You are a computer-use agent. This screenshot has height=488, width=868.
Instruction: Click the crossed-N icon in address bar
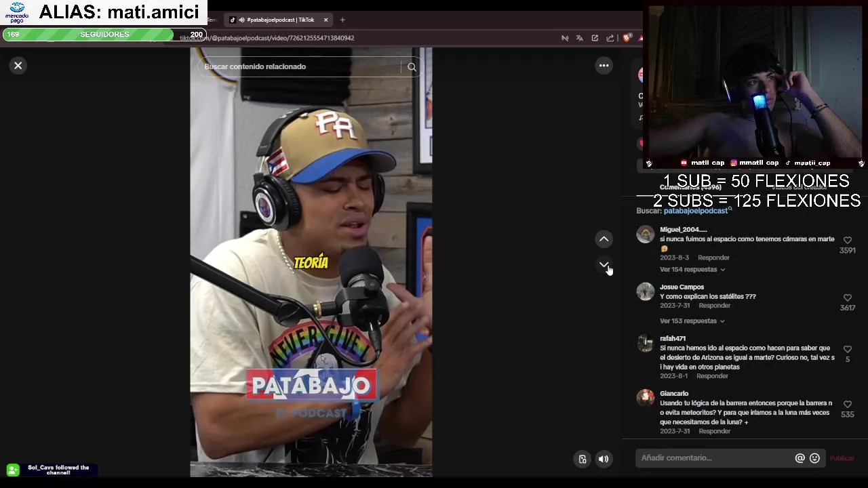(564, 38)
